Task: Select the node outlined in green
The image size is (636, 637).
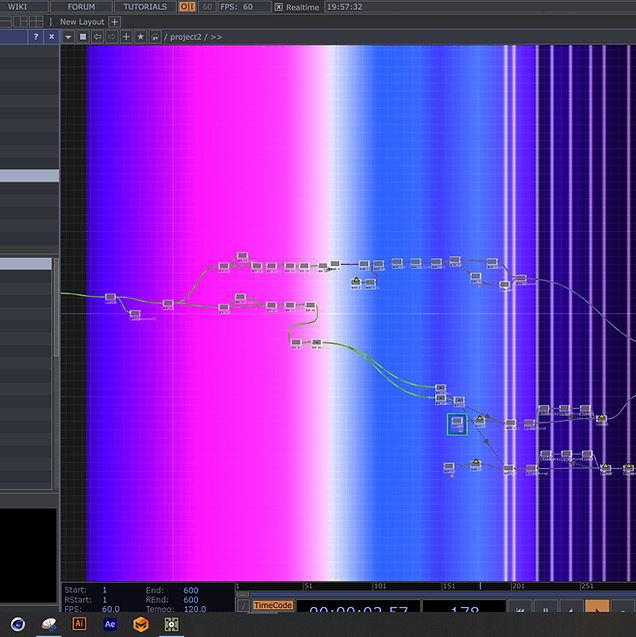Action: 457,424
